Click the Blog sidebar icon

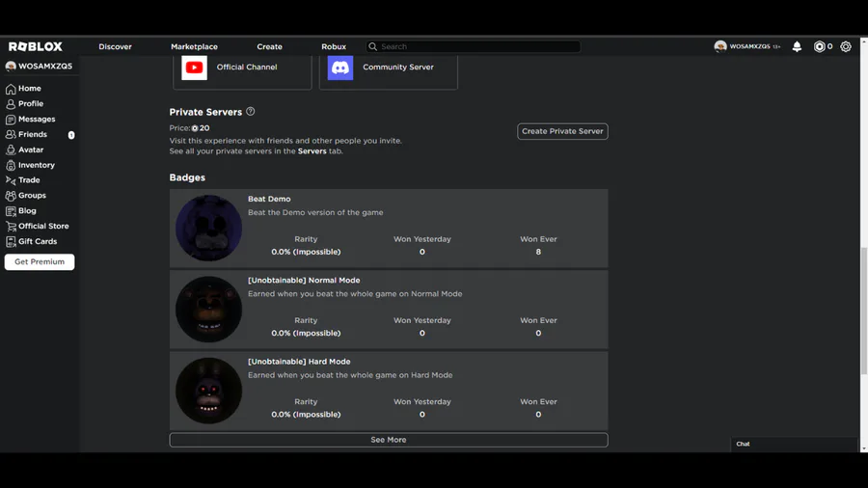click(11, 211)
